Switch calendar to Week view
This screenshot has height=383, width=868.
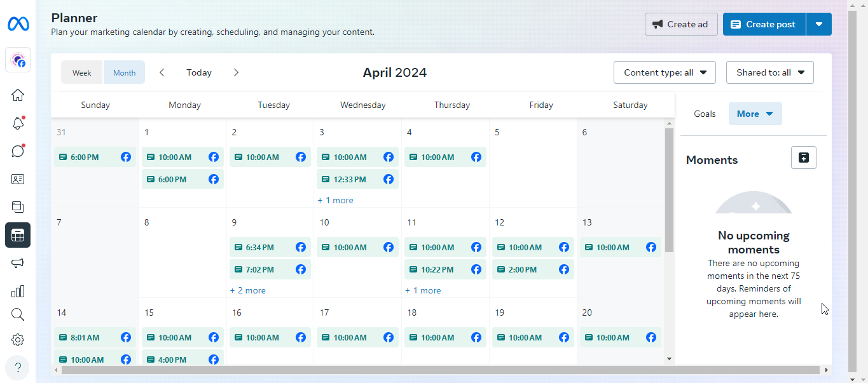coord(82,72)
